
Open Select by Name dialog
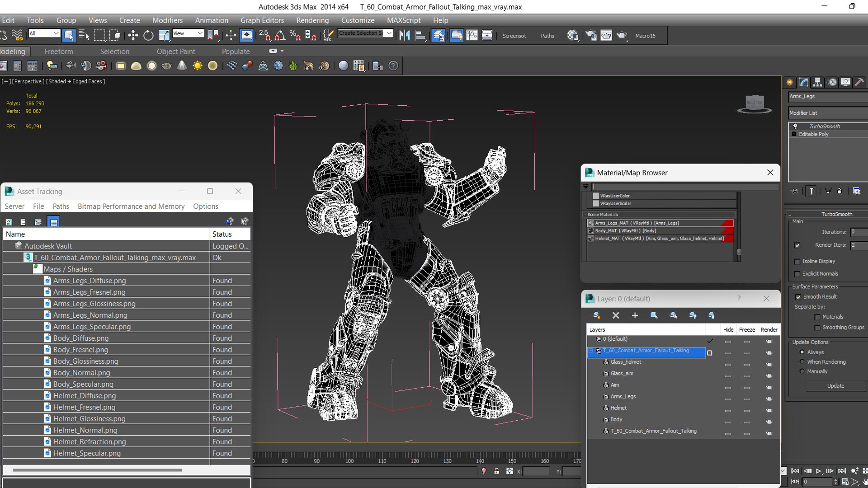coord(84,35)
